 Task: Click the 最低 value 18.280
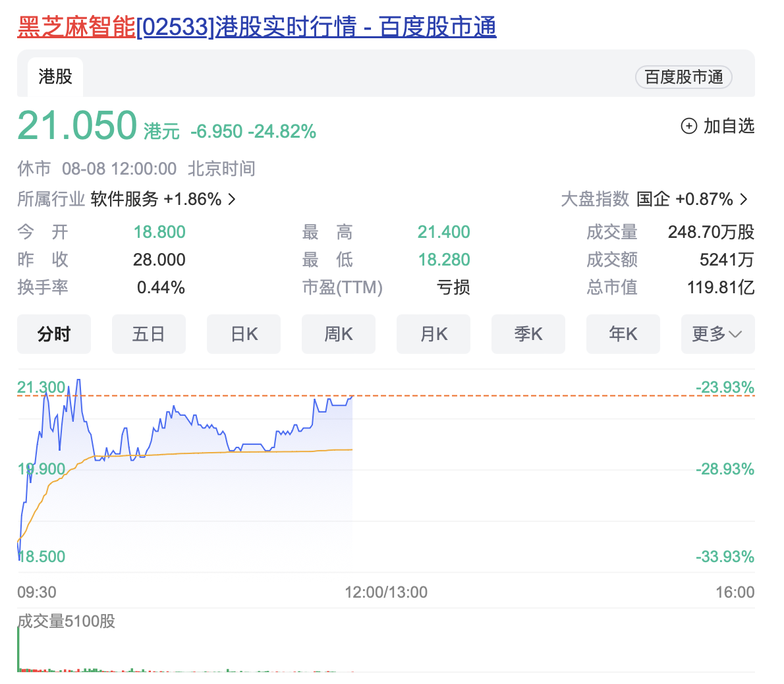point(444,260)
